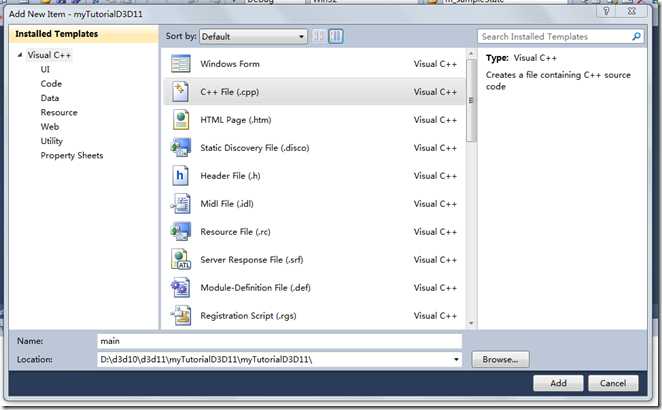Select the Resource category
This screenshot has height=410, width=662.
click(x=59, y=112)
